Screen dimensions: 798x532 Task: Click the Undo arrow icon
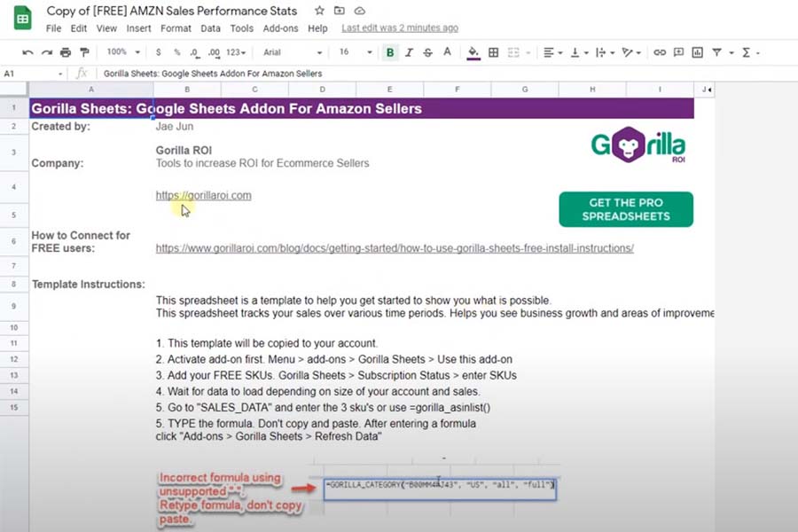coord(27,52)
